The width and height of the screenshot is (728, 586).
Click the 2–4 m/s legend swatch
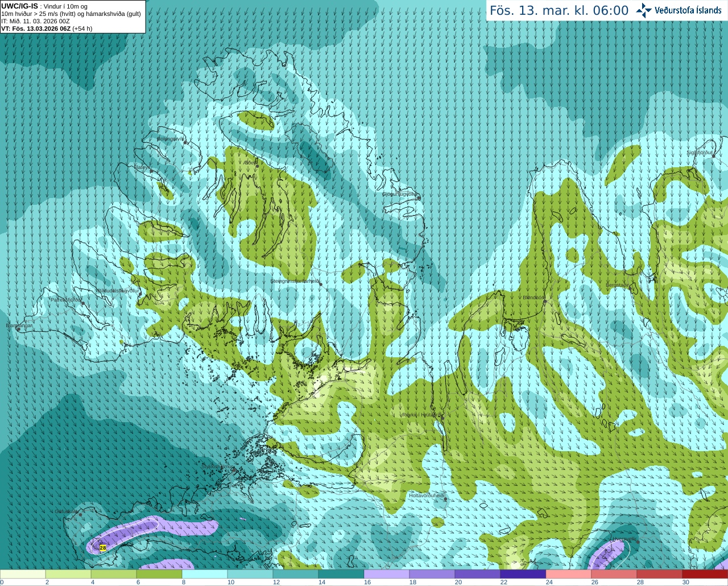68,574
